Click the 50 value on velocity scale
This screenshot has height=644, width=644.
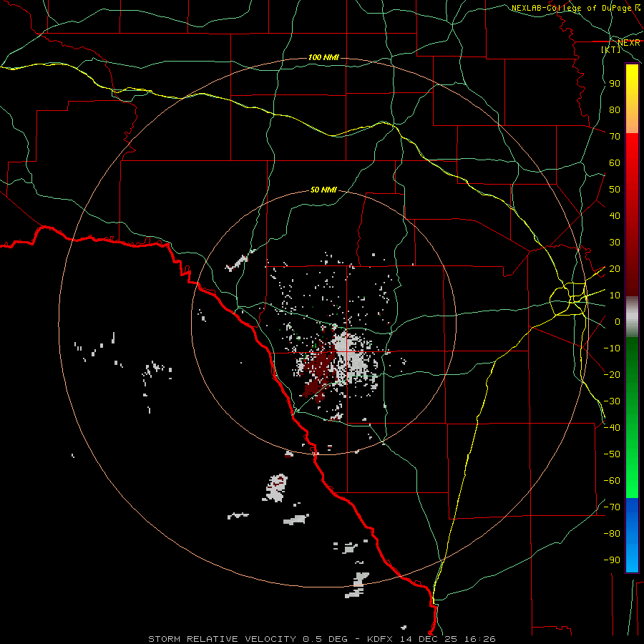click(615, 190)
